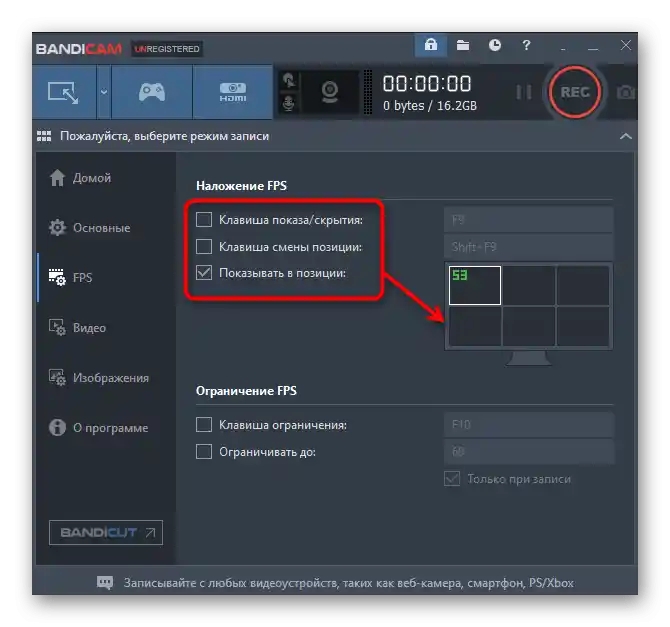
Task: Click the status bar tip about video devices
Action: 349,583
